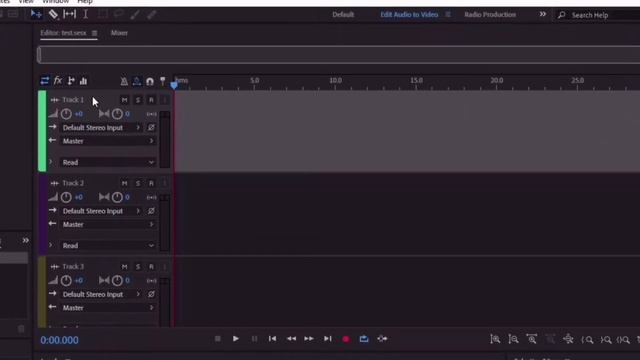The width and height of the screenshot is (640, 360).
Task: Adjust Track 1 volume knob
Action: point(66,114)
